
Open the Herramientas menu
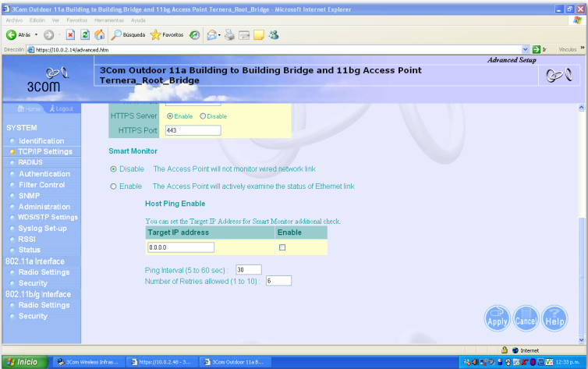coord(108,20)
